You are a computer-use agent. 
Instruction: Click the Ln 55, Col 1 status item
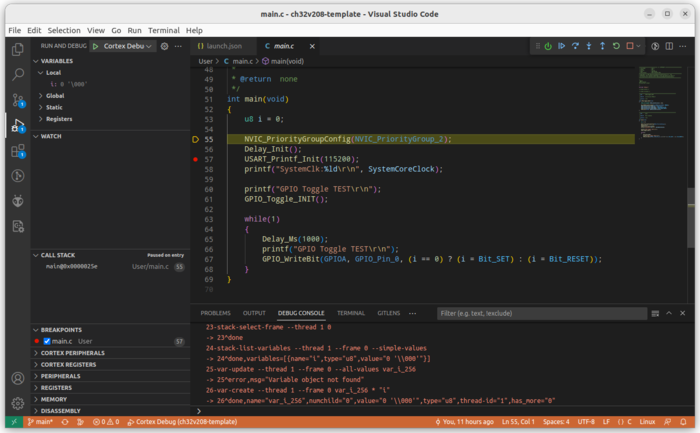click(x=518, y=421)
